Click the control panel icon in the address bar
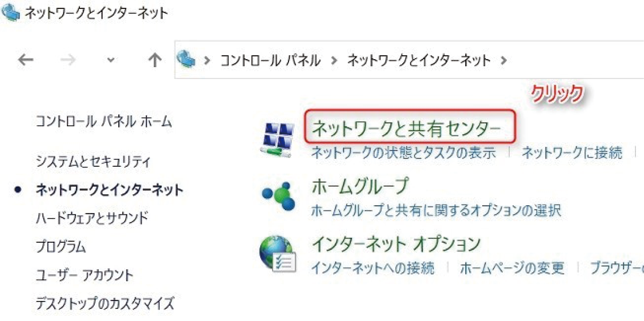 pyautogui.click(x=186, y=59)
